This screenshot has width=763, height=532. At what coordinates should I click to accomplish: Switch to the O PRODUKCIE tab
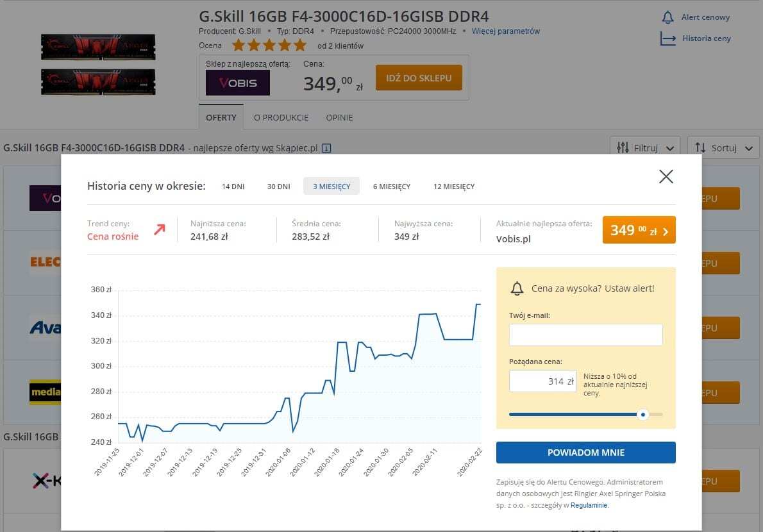coord(281,118)
